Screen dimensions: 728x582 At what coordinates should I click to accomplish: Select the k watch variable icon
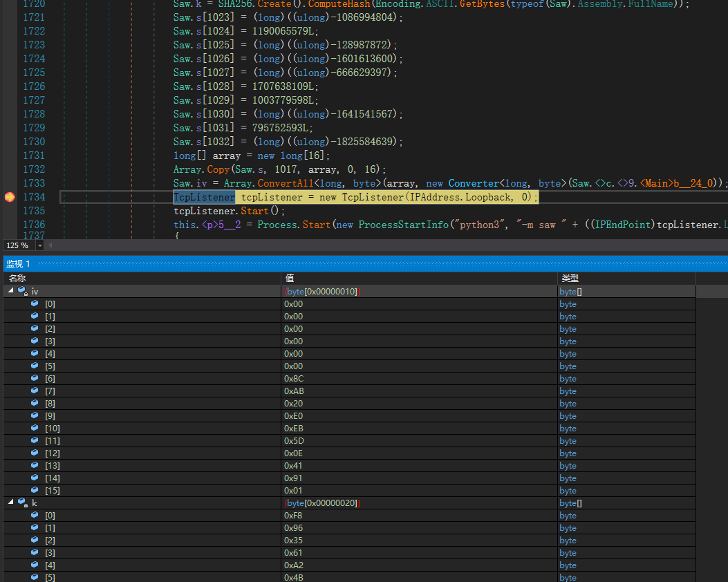23,503
